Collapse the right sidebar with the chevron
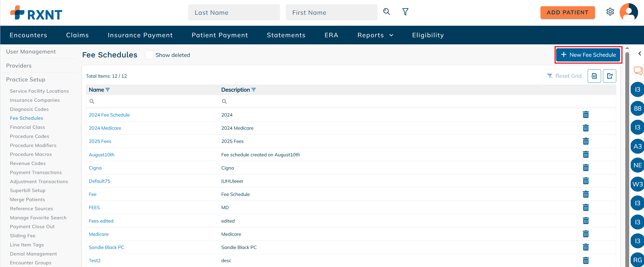 pos(639,54)
